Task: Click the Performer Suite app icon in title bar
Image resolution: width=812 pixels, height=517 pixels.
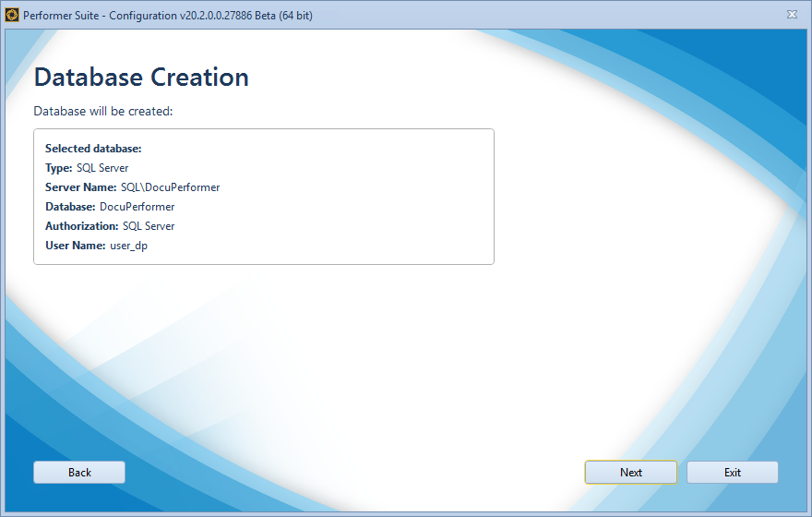Action: (12, 15)
